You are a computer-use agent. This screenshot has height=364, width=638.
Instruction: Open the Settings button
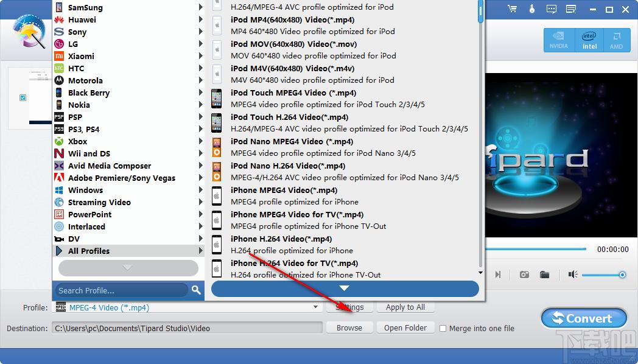(x=349, y=307)
